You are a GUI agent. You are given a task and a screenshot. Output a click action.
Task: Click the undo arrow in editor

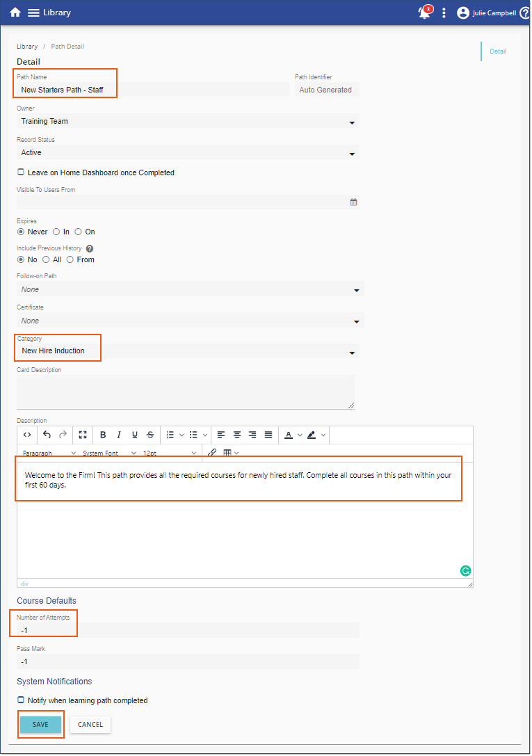point(47,435)
